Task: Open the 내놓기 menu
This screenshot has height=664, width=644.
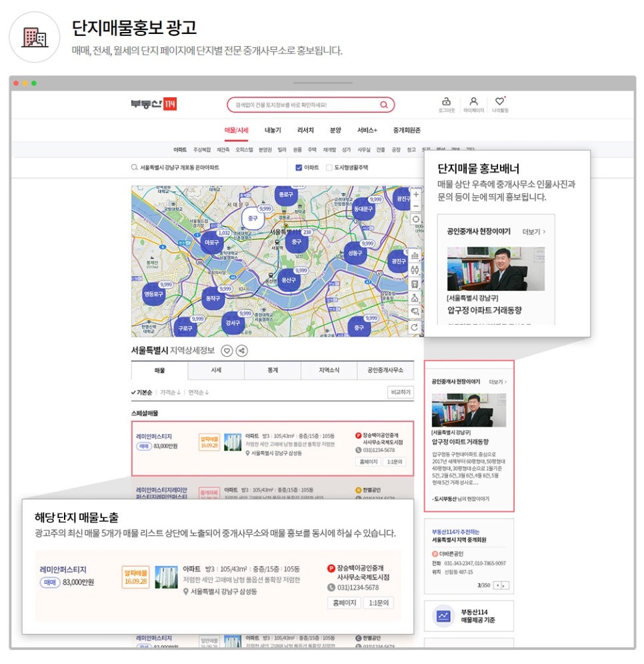Action: pyautogui.click(x=273, y=130)
